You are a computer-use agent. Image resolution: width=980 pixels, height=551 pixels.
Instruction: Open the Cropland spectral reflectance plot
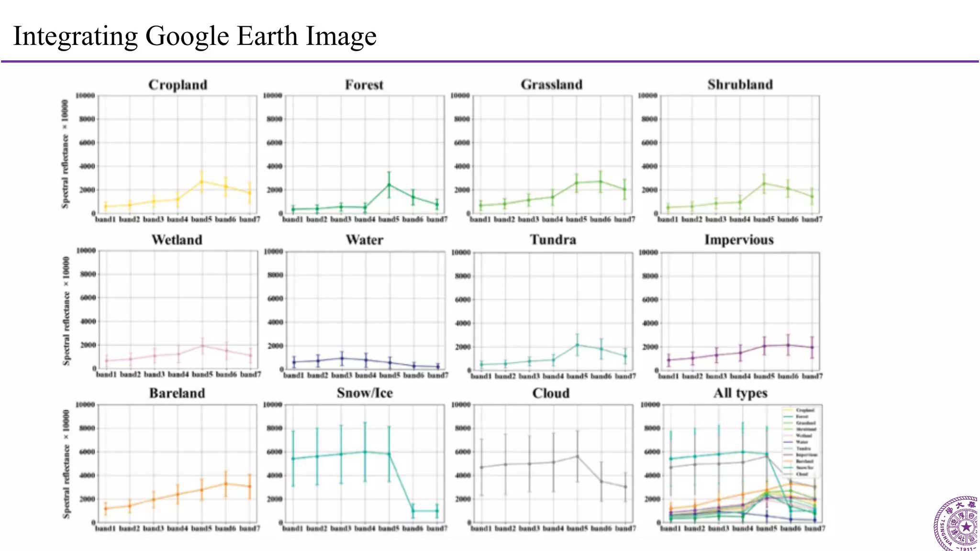click(178, 154)
